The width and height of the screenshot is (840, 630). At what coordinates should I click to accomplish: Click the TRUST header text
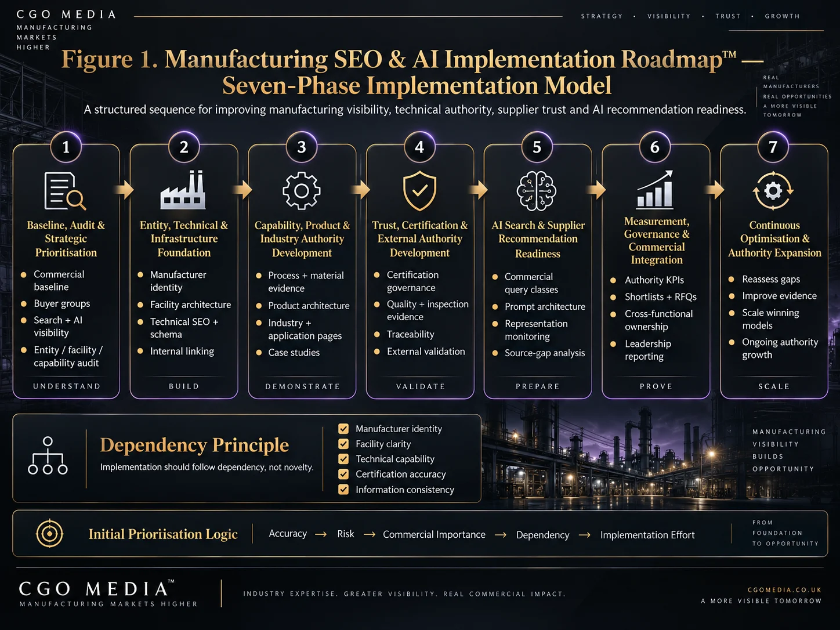(x=728, y=16)
